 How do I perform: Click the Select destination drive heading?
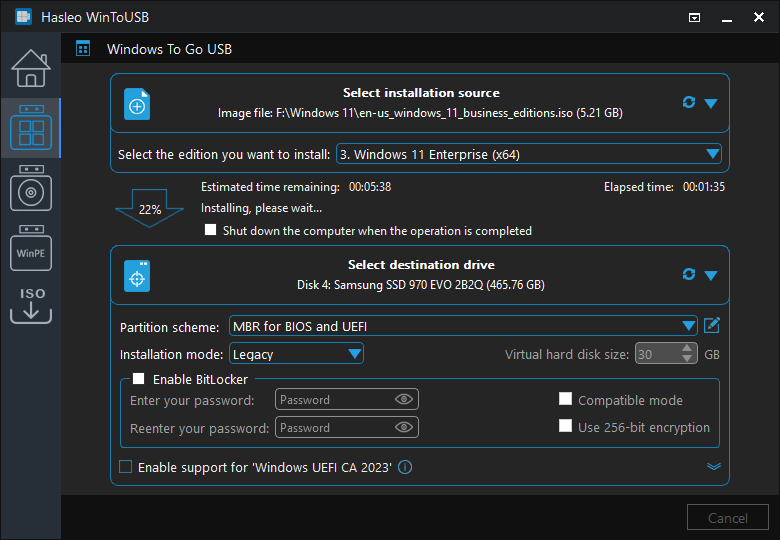pyautogui.click(x=421, y=265)
